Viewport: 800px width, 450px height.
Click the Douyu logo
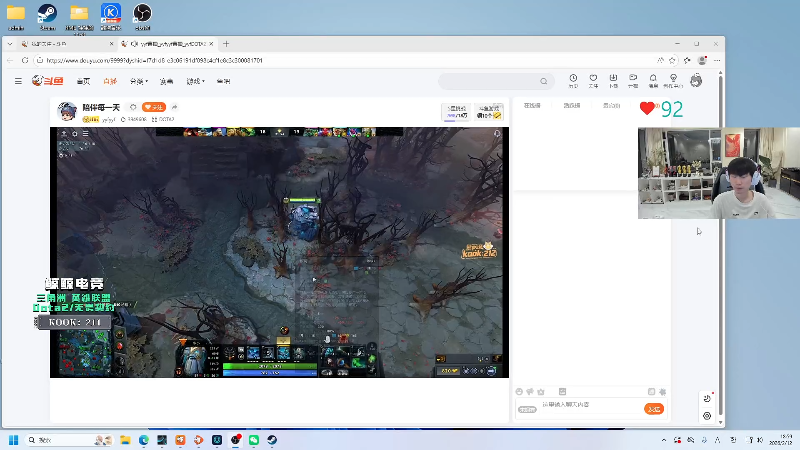pyautogui.click(x=47, y=81)
